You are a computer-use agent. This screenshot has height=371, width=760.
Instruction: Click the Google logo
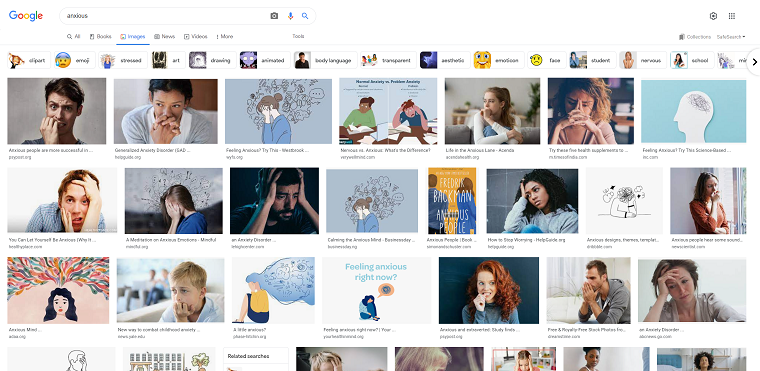point(26,16)
